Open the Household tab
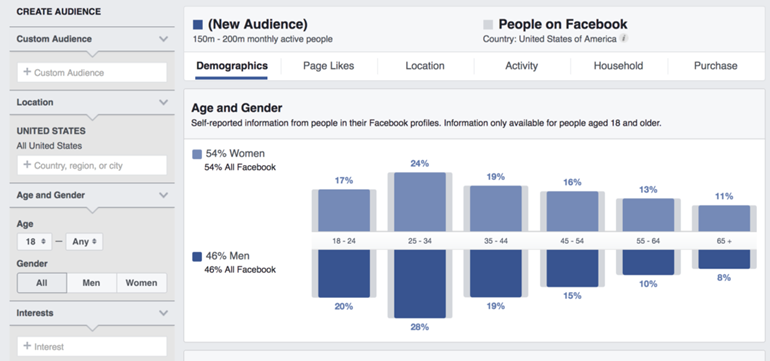Image resolution: width=770 pixels, height=361 pixels. (x=618, y=66)
